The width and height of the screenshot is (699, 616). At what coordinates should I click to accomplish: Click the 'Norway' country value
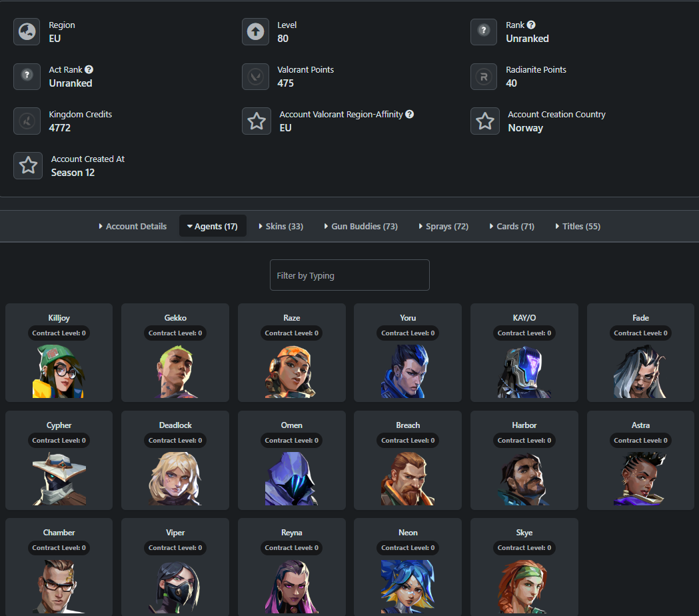pos(526,128)
